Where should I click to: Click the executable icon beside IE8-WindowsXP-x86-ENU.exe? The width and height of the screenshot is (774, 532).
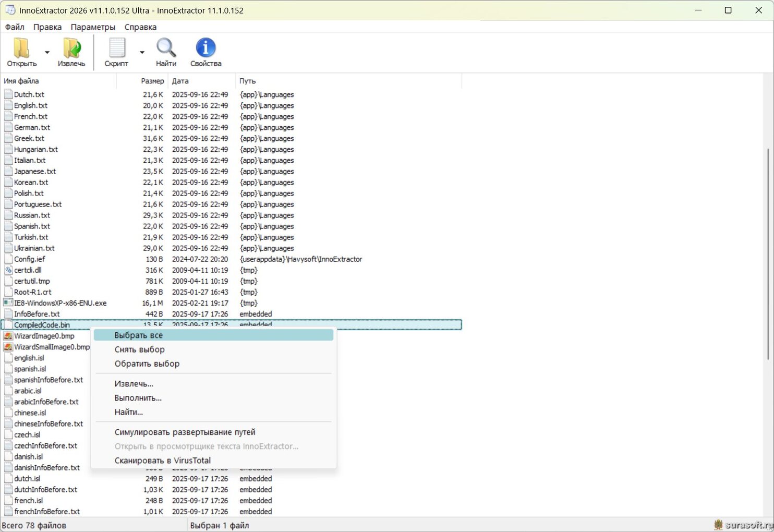tap(8, 303)
